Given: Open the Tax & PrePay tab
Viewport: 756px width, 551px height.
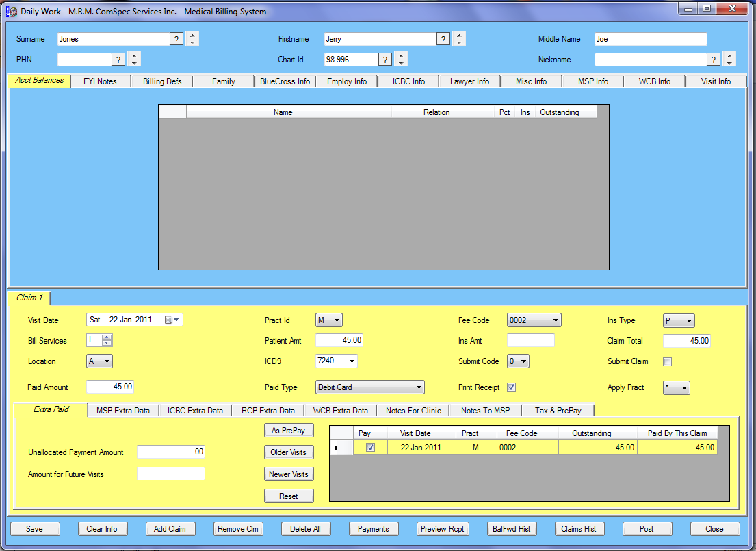Looking at the screenshot, I should (558, 411).
